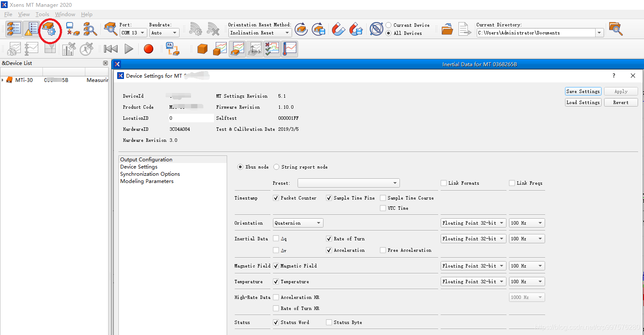This screenshot has width=644, height=335.
Task: Click the Load Settings button
Action: coord(583,102)
